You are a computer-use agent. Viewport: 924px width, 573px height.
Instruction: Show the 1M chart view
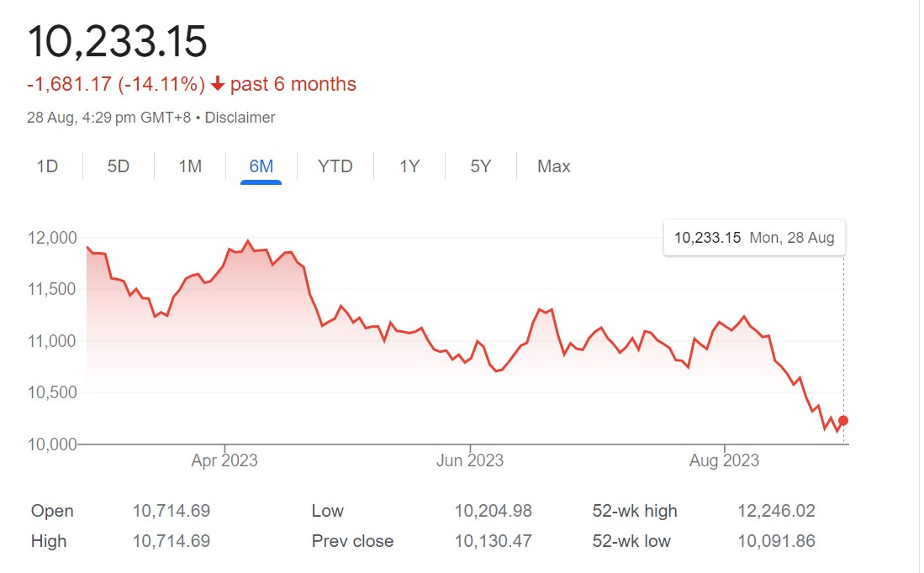pos(190,166)
